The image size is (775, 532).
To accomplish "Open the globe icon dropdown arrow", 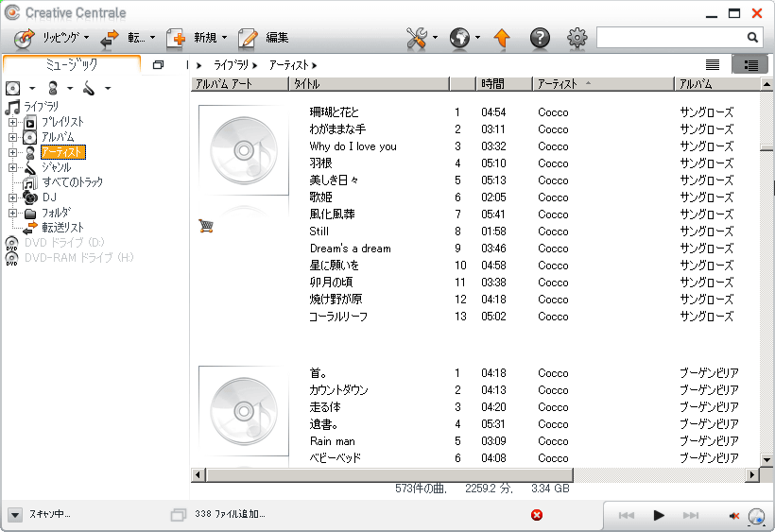I will (x=477, y=38).
